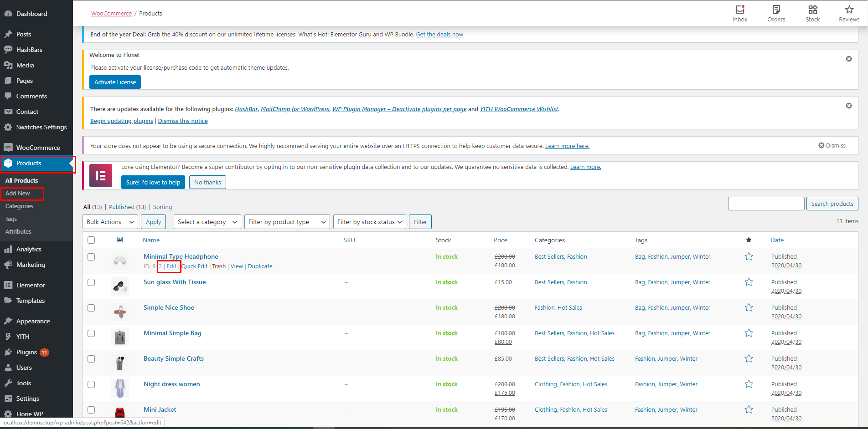Open the Inbox icon in top bar
The width and height of the screenshot is (868, 429).
pos(740,13)
